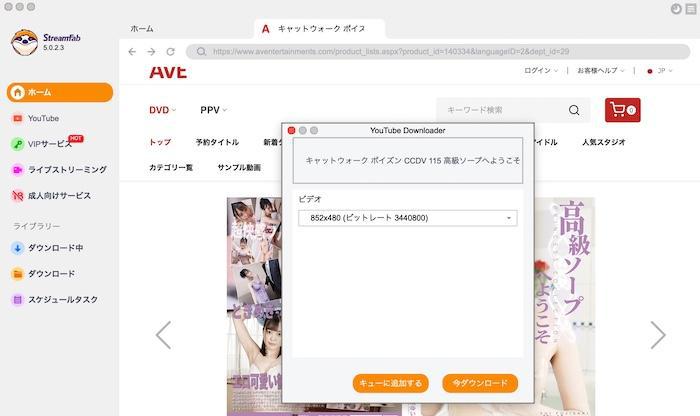Open the Home item in the StreamFab sidebar
This screenshot has height=416, width=700.
point(60,92)
